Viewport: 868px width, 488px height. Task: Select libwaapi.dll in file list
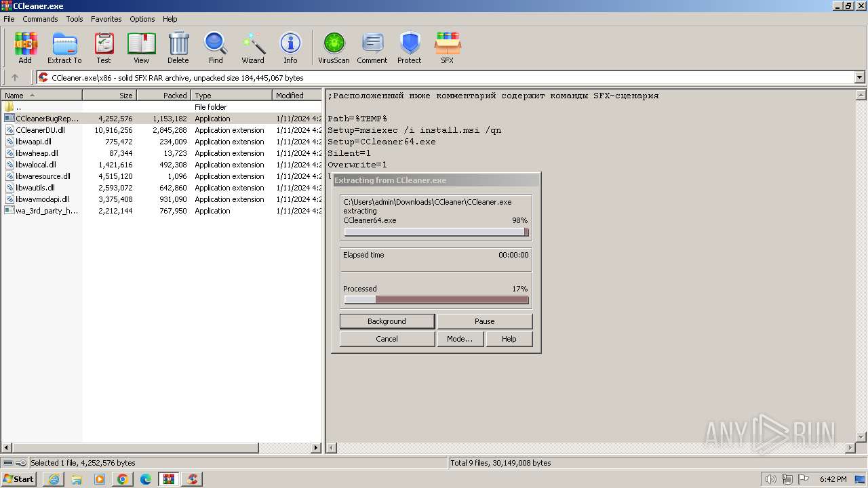161,142
